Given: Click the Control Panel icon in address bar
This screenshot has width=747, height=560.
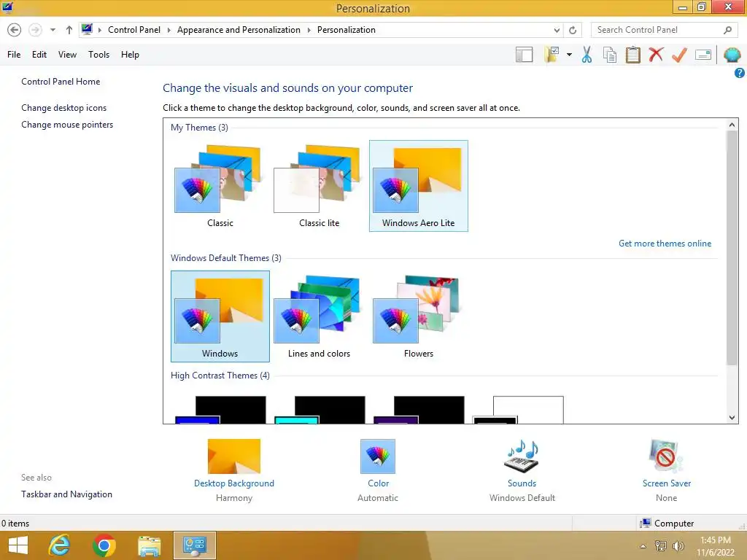Looking at the screenshot, I should [x=87, y=29].
